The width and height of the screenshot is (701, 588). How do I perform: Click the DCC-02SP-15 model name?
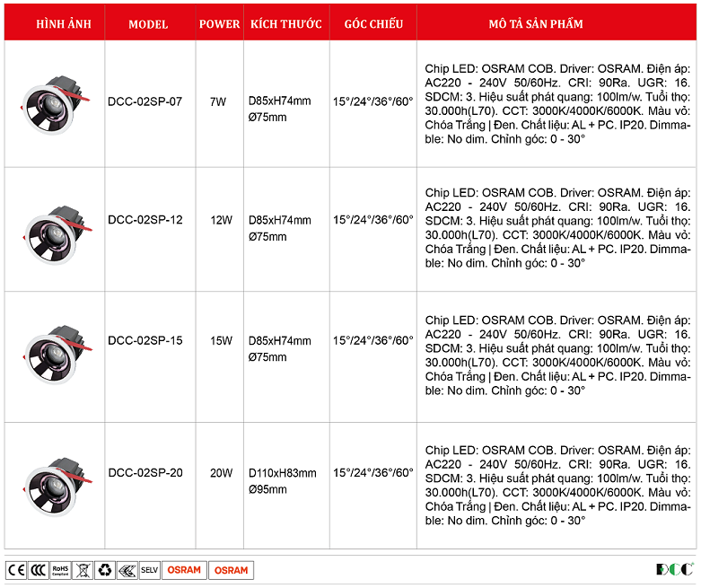coord(145,340)
